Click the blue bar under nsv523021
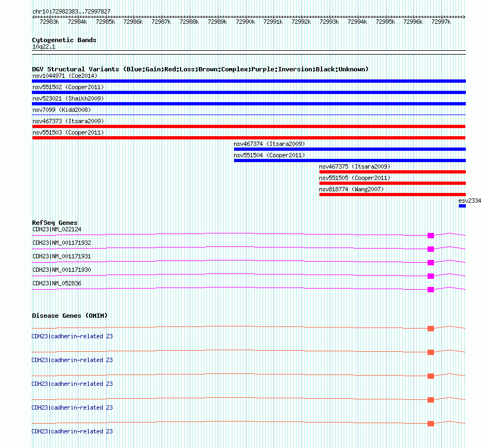This screenshot has width=481, height=448. click(249, 104)
